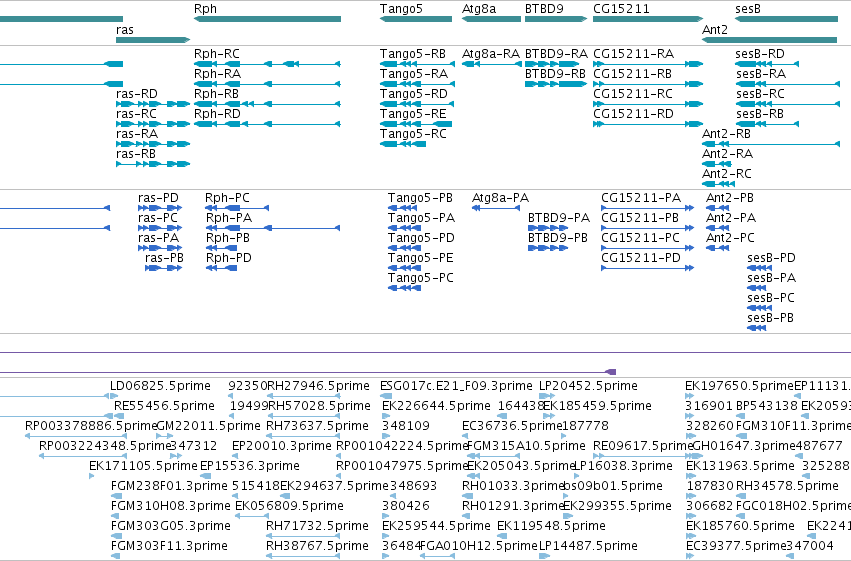Select protein Ant2-PC
The height and width of the screenshot is (561, 851).
[x=730, y=238]
